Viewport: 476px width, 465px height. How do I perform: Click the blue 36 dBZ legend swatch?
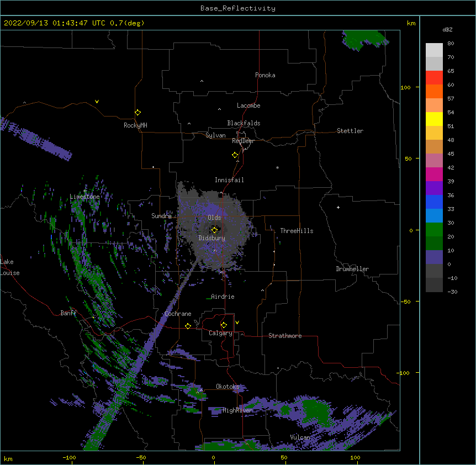point(434,202)
